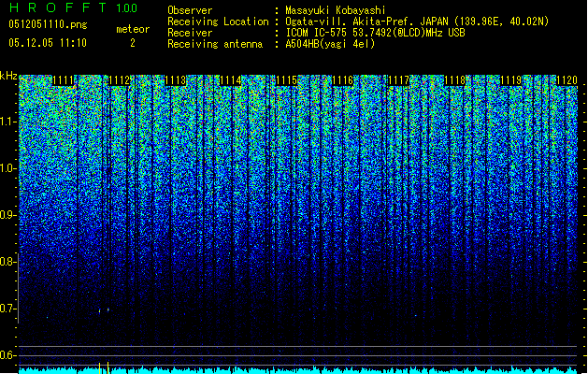Image resolution: width=588 pixels, height=374 pixels.
Task: Click time marker 1120
Action: [566, 80]
